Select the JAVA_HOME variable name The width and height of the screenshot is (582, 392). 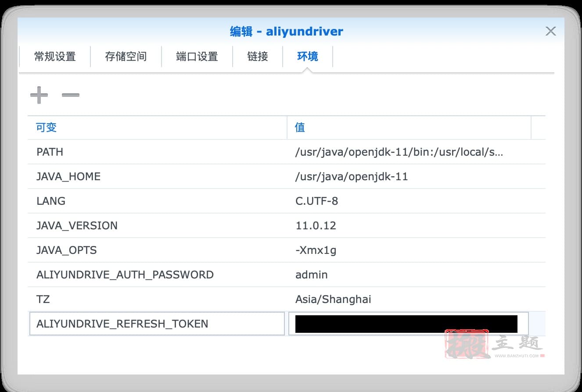(68, 177)
